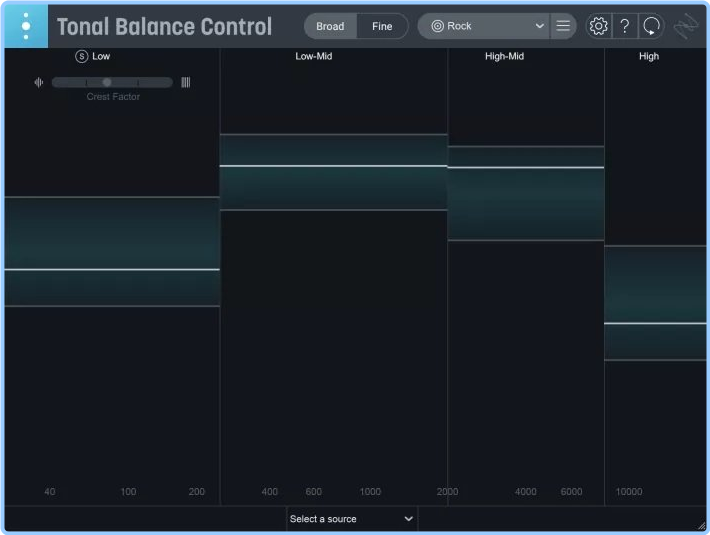710x535 pixels.
Task: Switch to Fine view
Action: [x=382, y=26]
